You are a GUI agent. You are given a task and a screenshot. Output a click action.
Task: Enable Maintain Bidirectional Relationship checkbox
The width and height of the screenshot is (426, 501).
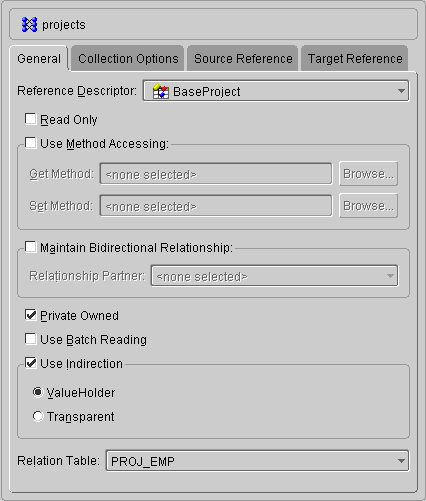pyautogui.click(x=31, y=247)
